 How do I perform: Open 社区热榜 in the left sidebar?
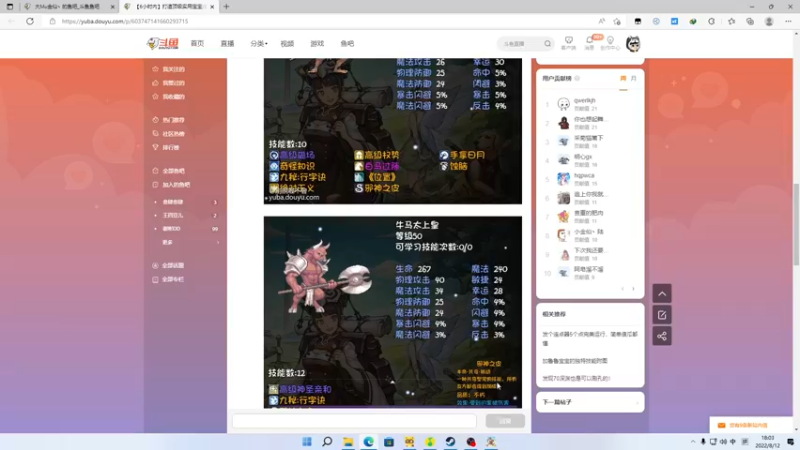[173, 134]
